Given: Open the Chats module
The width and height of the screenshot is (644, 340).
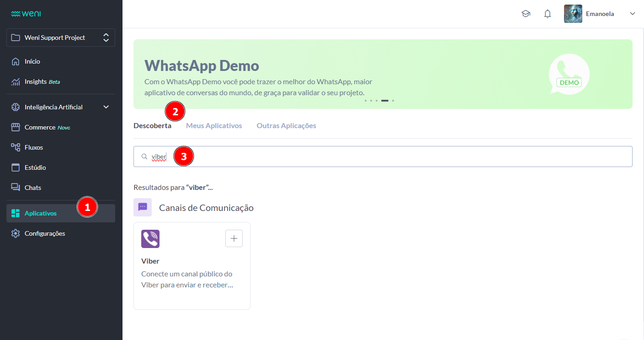Looking at the screenshot, I should 32,187.
